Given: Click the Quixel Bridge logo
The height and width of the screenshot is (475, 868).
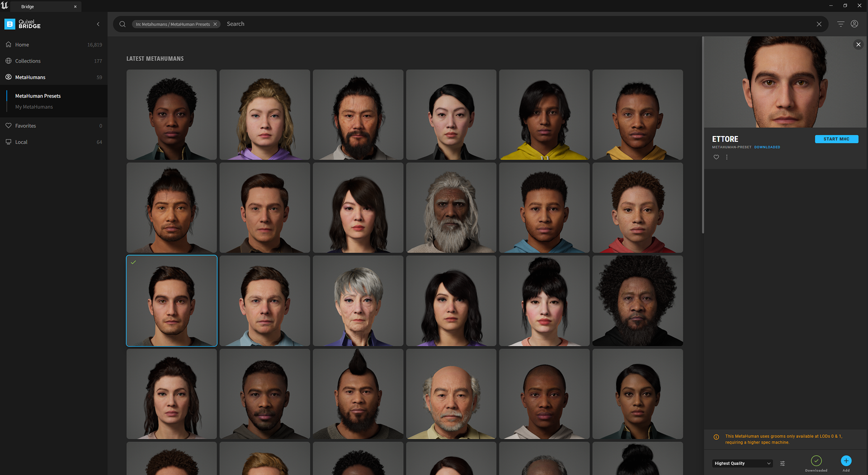Looking at the screenshot, I should pyautogui.click(x=23, y=24).
